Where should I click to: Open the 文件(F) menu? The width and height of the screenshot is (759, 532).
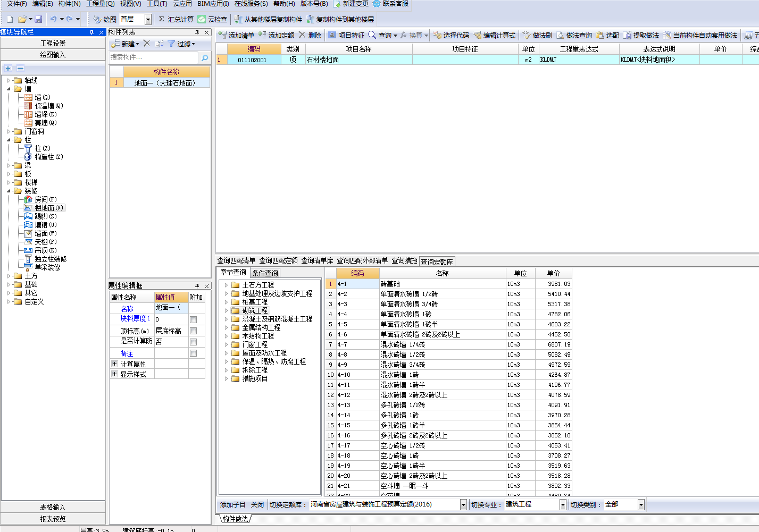(16, 4)
